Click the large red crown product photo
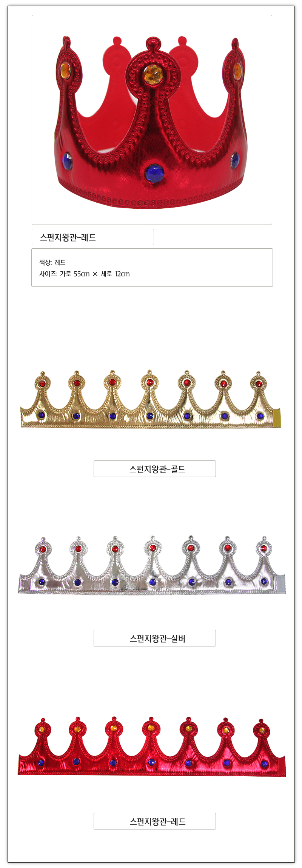Screen dimensions: 302x868 click(x=152, y=120)
